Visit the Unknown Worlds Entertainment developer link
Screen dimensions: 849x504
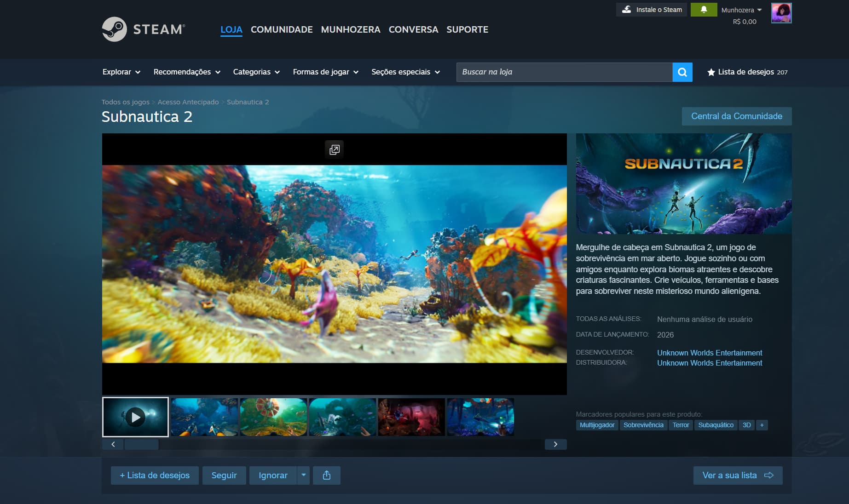[709, 353]
